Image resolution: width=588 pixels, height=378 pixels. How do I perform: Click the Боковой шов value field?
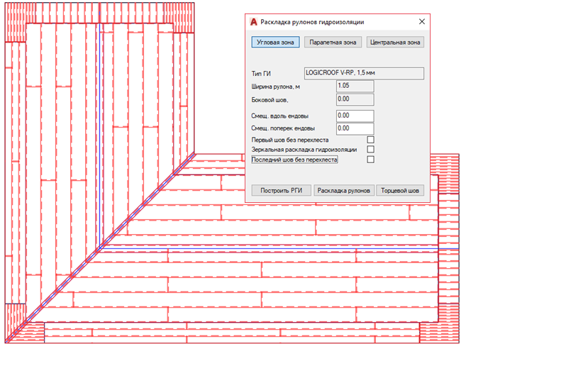pyautogui.click(x=355, y=99)
